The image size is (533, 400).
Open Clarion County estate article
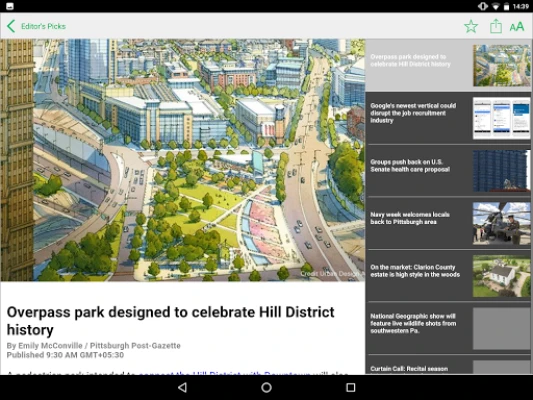tap(449, 276)
